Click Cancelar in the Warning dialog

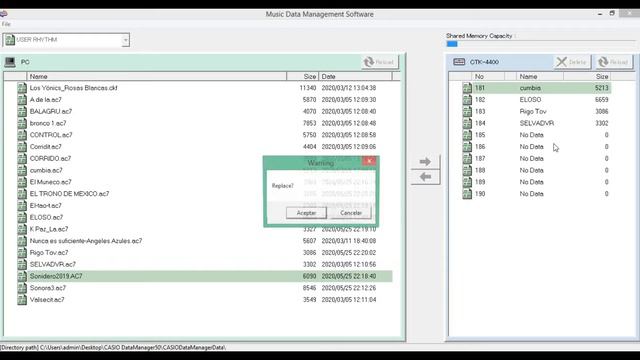(x=351, y=213)
